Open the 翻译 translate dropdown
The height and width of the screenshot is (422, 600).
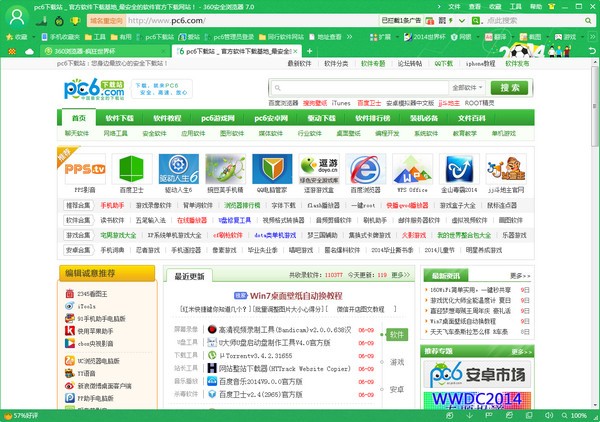point(513,37)
